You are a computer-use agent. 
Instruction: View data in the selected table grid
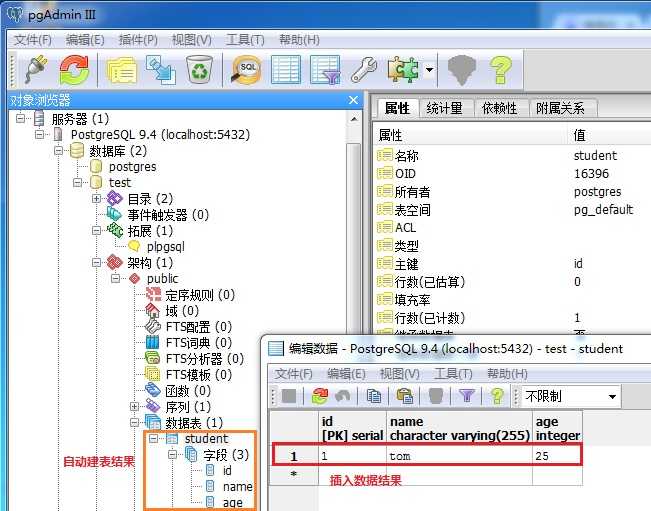point(286,70)
